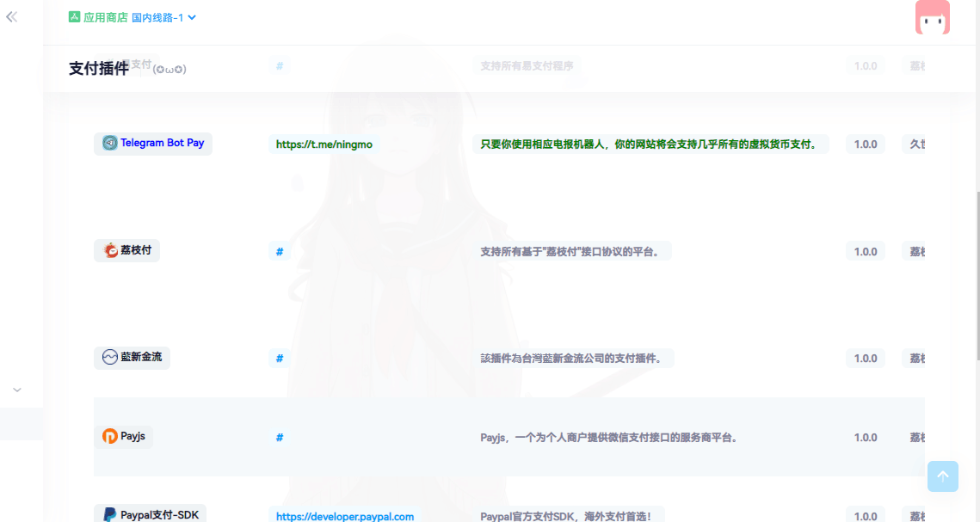This screenshot has width=980, height=522.
Task: Expand sidebar section with down chevron
Action: tap(17, 390)
